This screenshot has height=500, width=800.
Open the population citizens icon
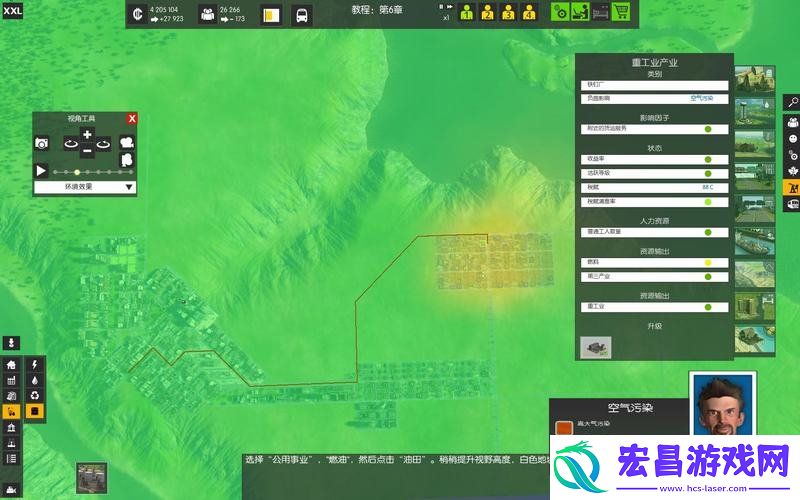click(208, 14)
